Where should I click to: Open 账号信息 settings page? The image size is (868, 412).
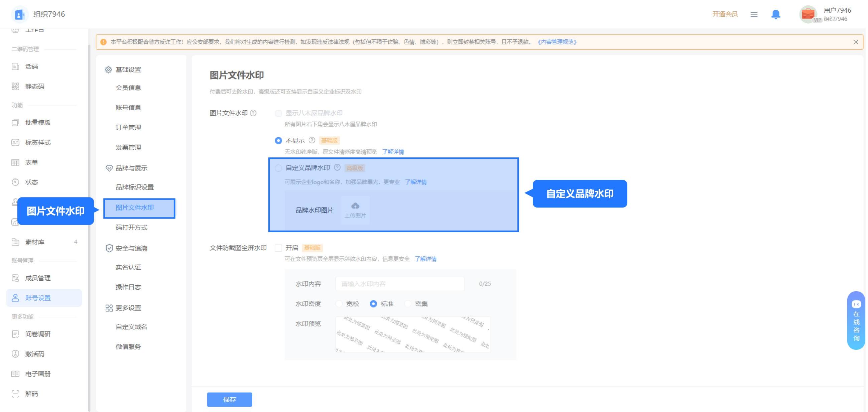(128, 108)
